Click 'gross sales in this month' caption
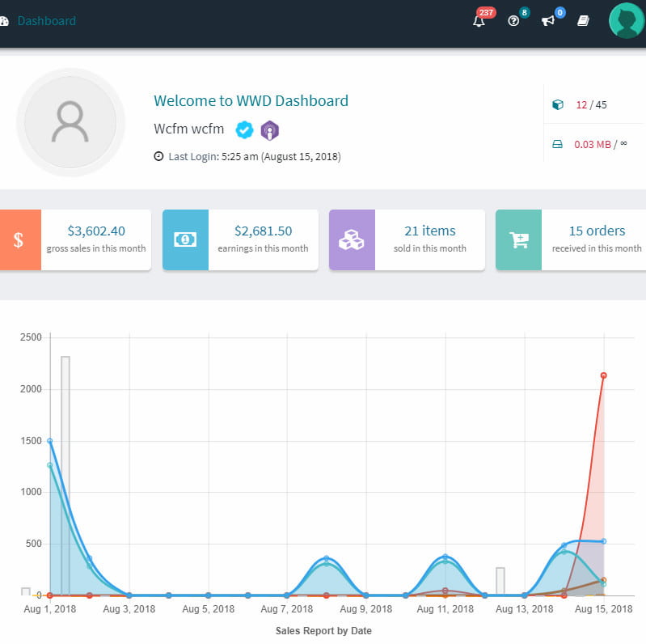646x644 pixels. click(x=96, y=248)
